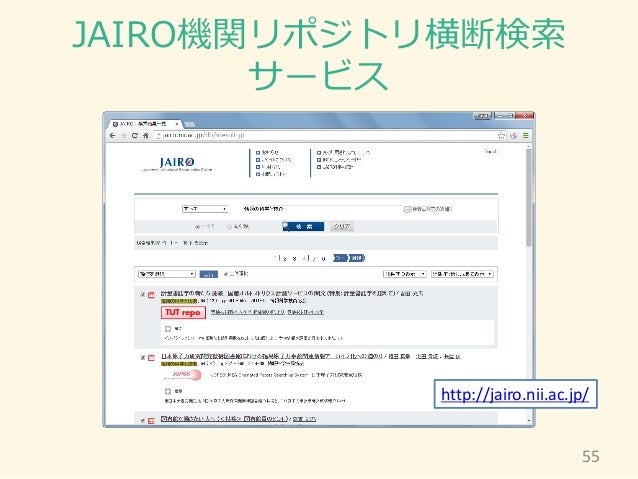Open the top link in the left header link column
The height and width of the screenshot is (479, 638).
coord(267,152)
